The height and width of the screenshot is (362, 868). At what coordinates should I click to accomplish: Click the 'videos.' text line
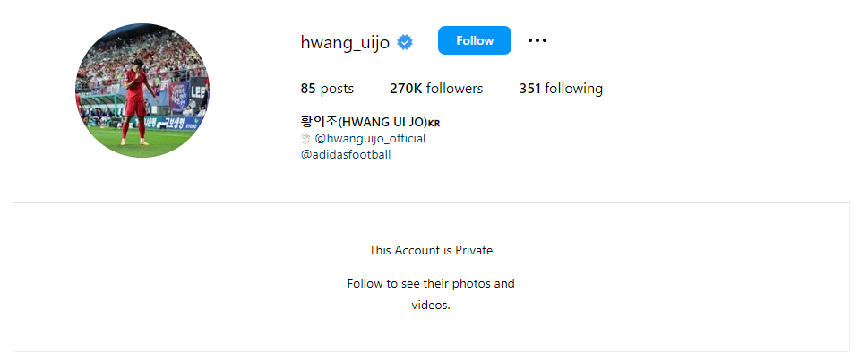(431, 305)
